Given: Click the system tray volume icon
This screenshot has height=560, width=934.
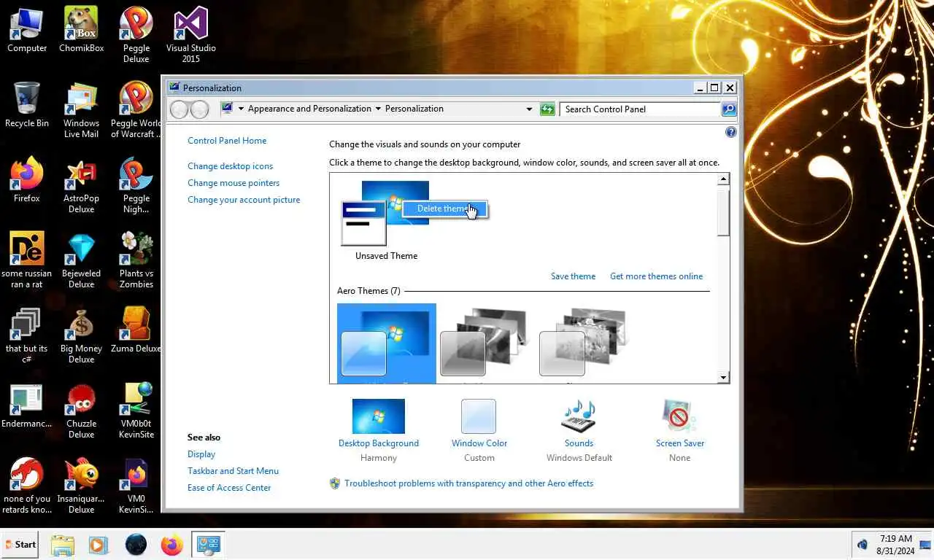Looking at the screenshot, I should [862, 545].
